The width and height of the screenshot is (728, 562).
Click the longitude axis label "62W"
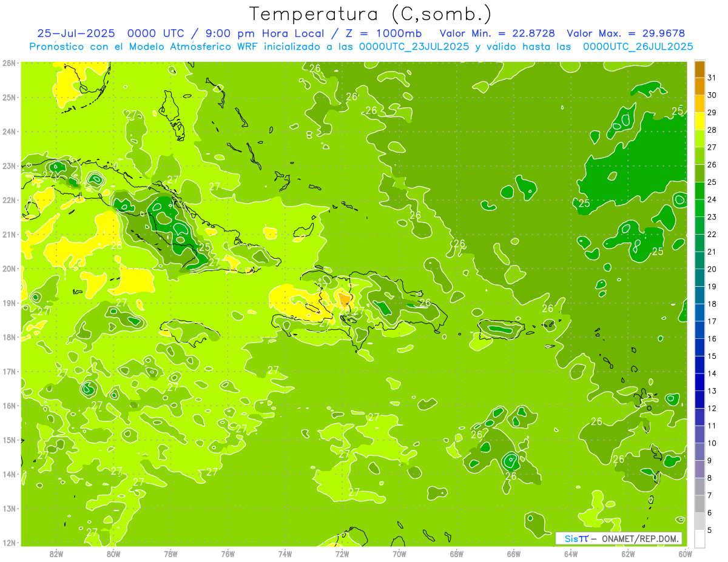[628, 554]
